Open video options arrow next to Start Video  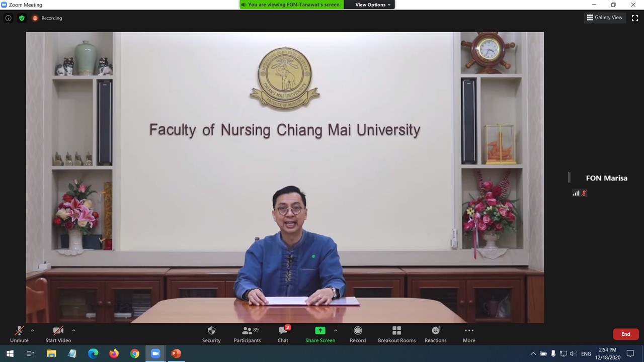tap(73, 330)
